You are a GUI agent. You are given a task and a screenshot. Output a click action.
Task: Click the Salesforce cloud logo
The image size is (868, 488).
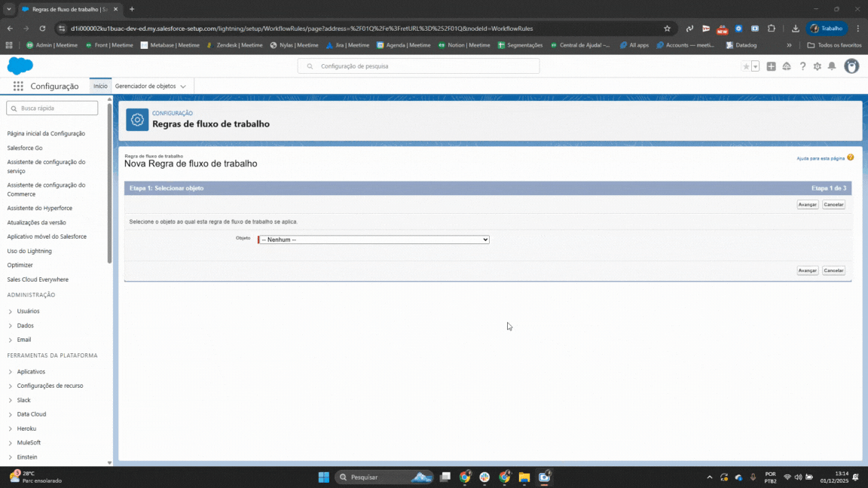(x=20, y=66)
